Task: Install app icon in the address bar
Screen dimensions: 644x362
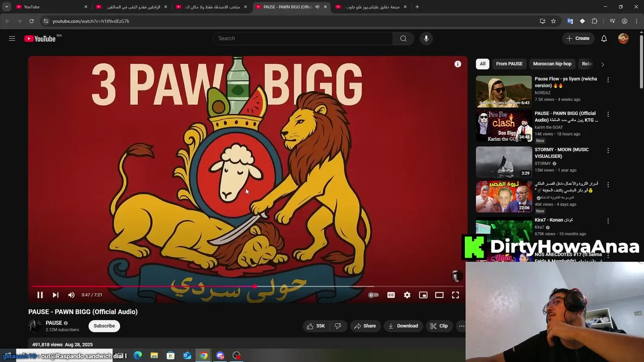Action: tap(542, 21)
